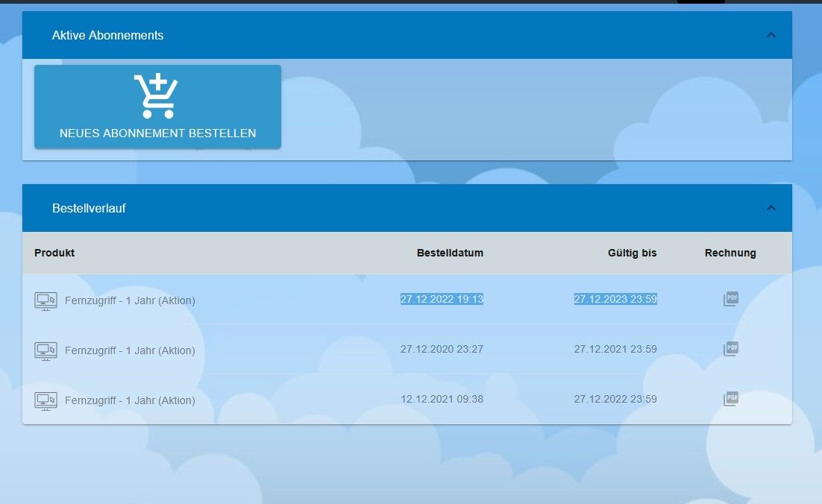This screenshot has width=822, height=504.
Task: Select Fernzugriff product text ordered 27.12.2020
Action: click(130, 350)
